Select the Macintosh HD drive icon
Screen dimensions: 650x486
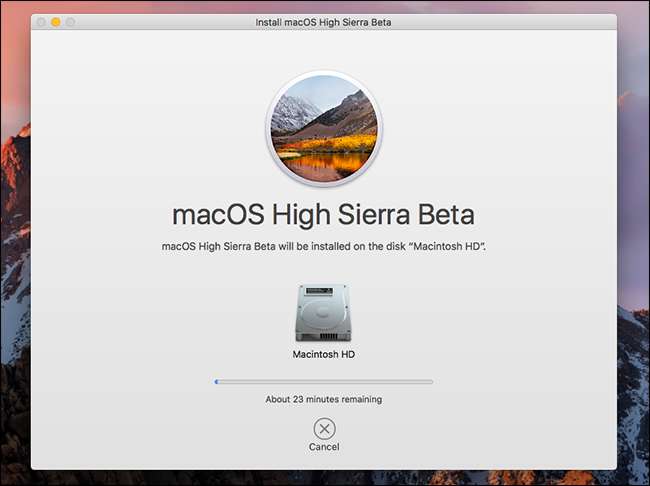click(324, 312)
